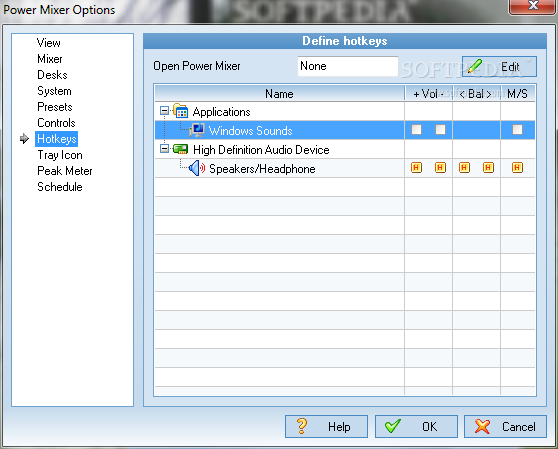This screenshot has width=558, height=449.
Task: Click the green checkmark icon on OK
Action: pyautogui.click(x=393, y=426)
